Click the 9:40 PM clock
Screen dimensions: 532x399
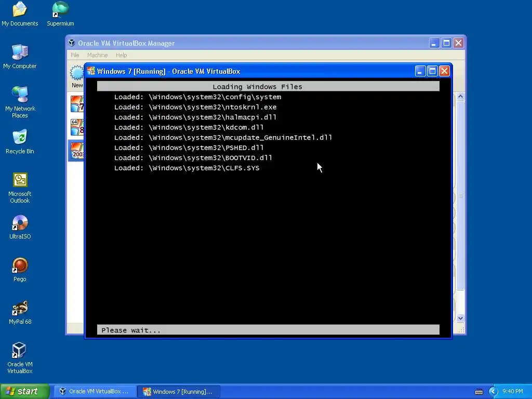click(x=512, y=391)
